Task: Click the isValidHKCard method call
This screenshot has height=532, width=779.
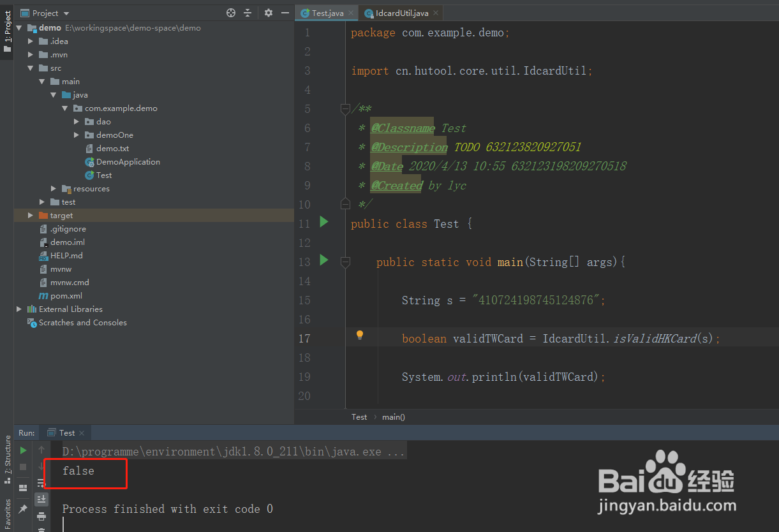Action: [x=655, y=339]
